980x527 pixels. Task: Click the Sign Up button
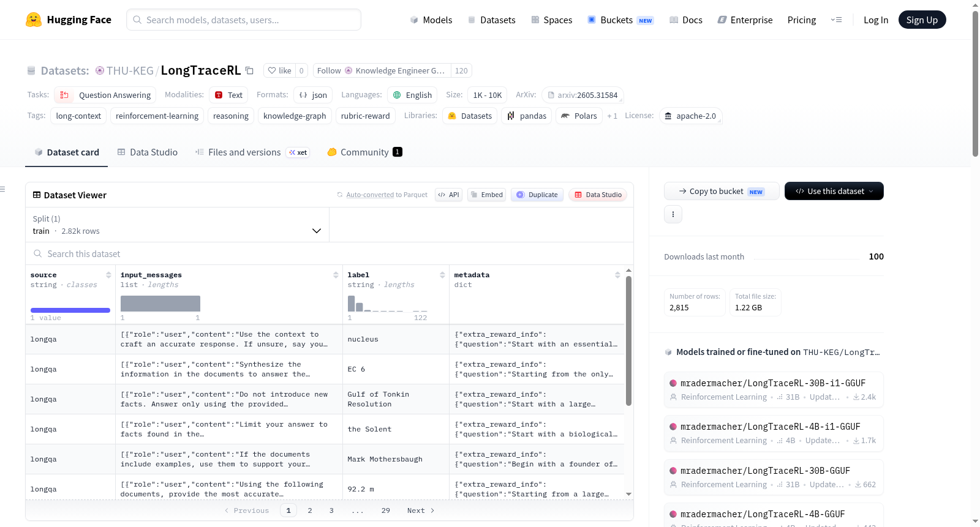[x=922, y=20]
